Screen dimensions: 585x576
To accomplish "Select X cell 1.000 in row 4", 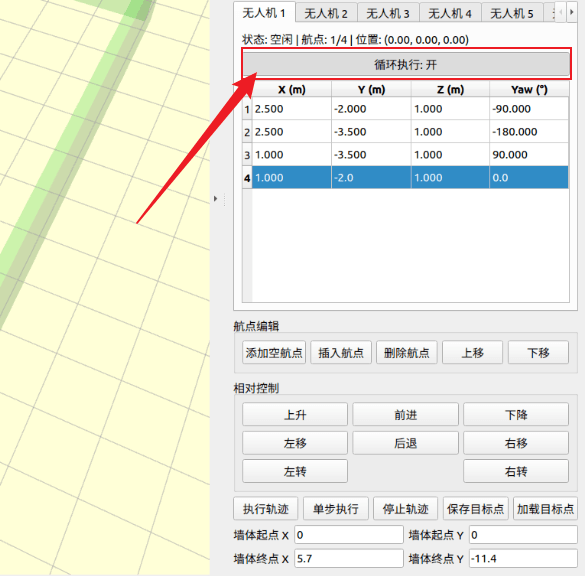I will pos(292,178).
